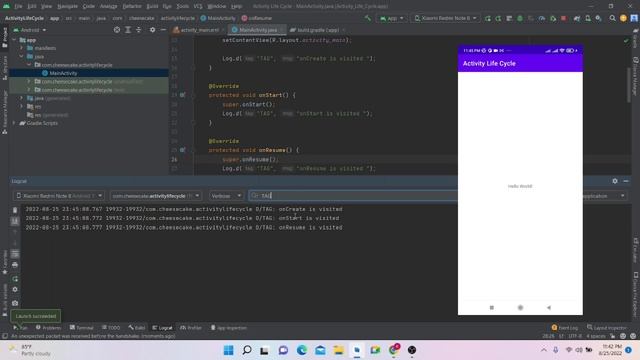Viewport: 640px width, 360px height.
Task: Open project panel gear settings
Action: click(x=152, y=30)
